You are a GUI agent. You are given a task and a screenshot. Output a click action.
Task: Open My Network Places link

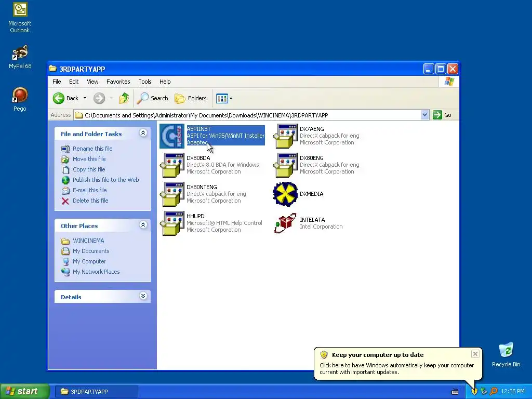(96, 272)
